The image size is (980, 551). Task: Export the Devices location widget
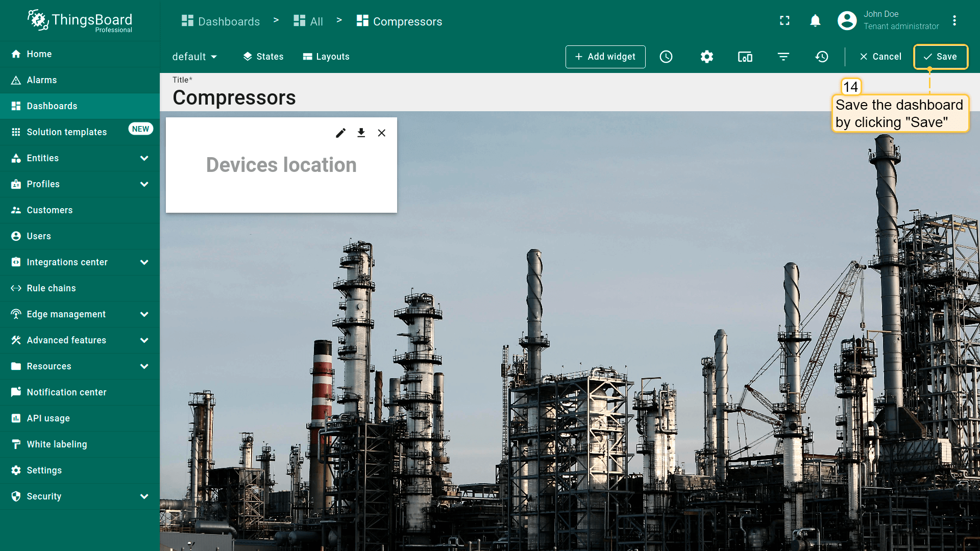(361, 133)
